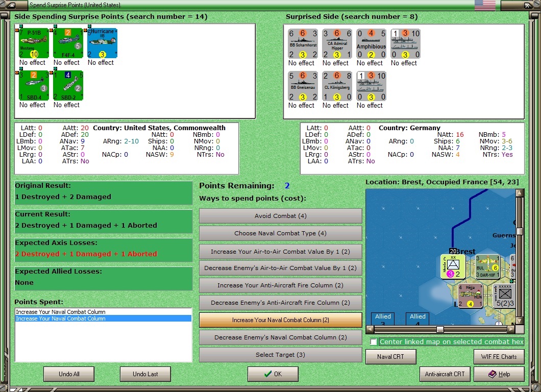Open the Help button

[x=499, y=374]
